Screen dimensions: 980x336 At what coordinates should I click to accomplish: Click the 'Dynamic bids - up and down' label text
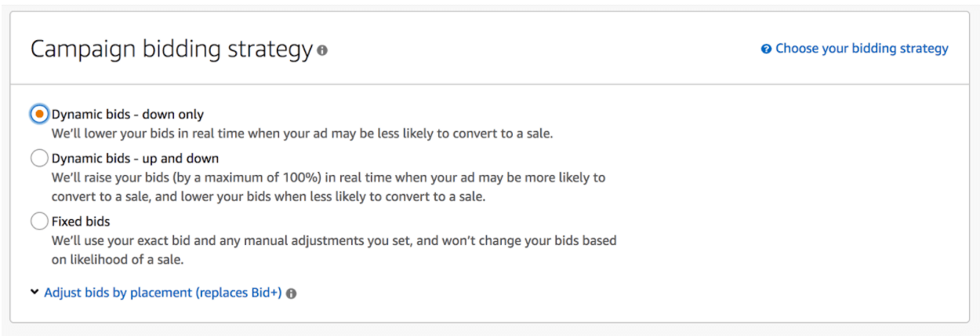pos(136,159)
